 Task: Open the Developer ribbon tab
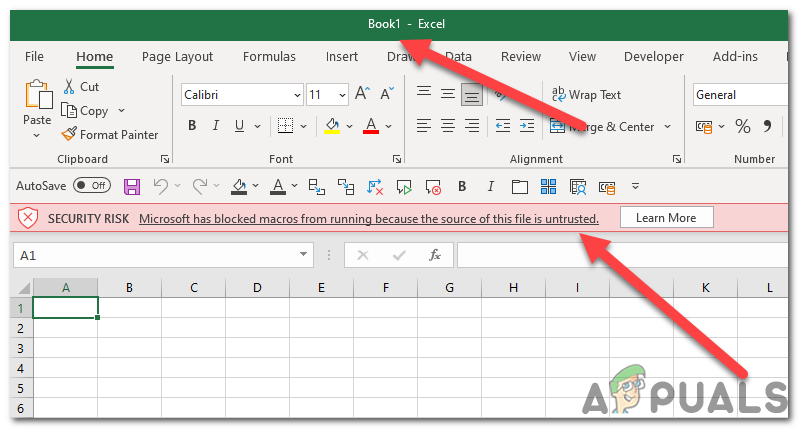654,57
